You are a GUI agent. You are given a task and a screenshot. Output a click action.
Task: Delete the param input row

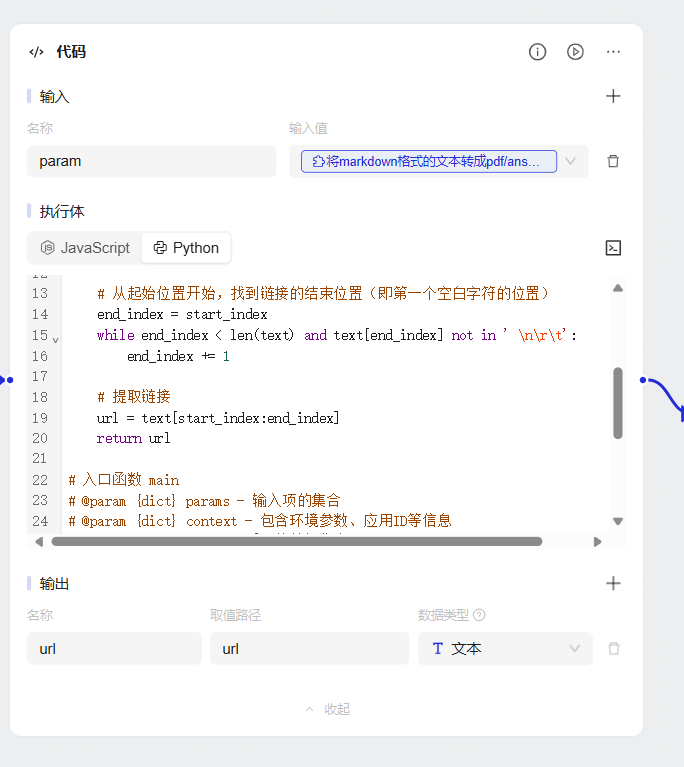click(x=613, y=161)
